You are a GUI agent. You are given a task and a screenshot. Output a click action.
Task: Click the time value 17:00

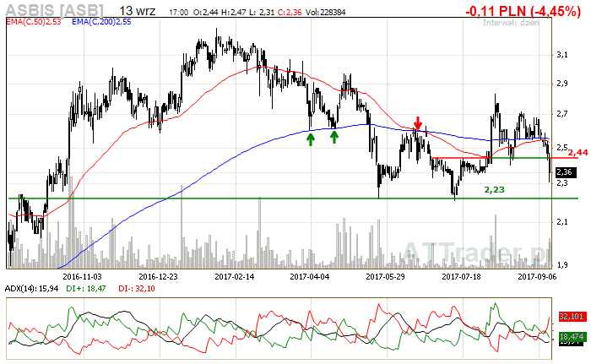(178, 13)
